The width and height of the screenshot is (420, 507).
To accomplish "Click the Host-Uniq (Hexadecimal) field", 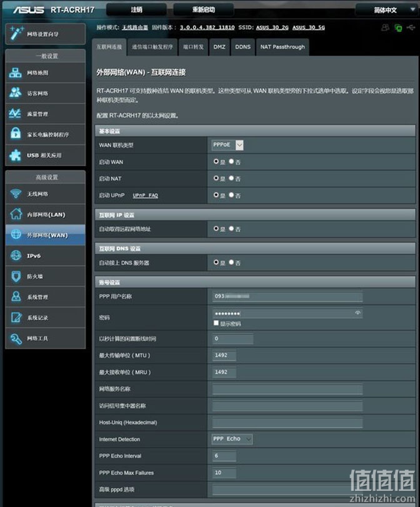I will click(287, 422).
